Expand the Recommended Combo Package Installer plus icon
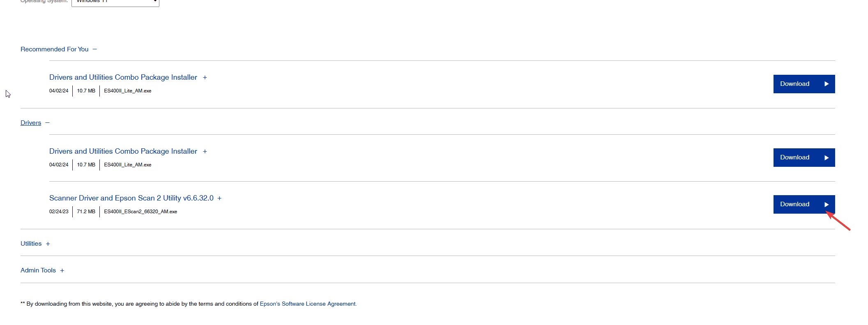 pos(205,78)
